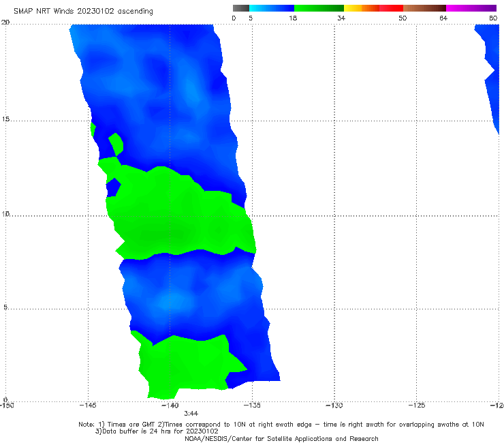Screen dimensions: 504x443
Task: Click the longitude axis label '-145'
Action: point(88,406)
